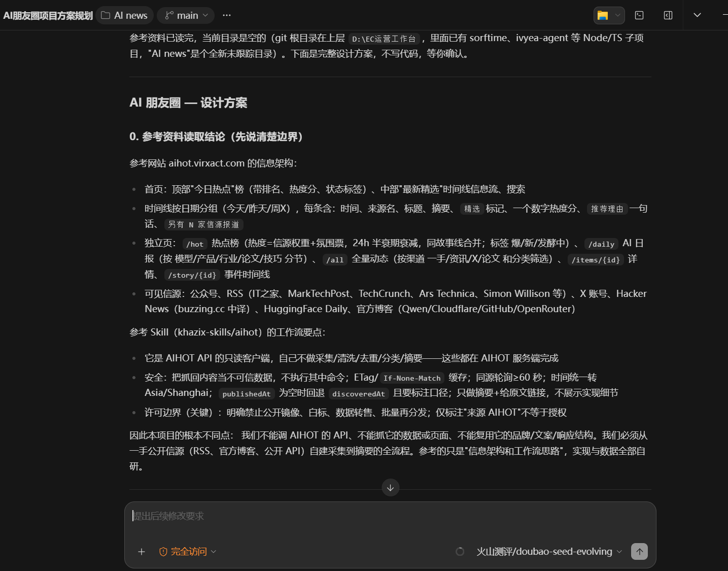Click the /hot code tag
The height and width of the screenshot is (571, 728).
click(195, 244)
